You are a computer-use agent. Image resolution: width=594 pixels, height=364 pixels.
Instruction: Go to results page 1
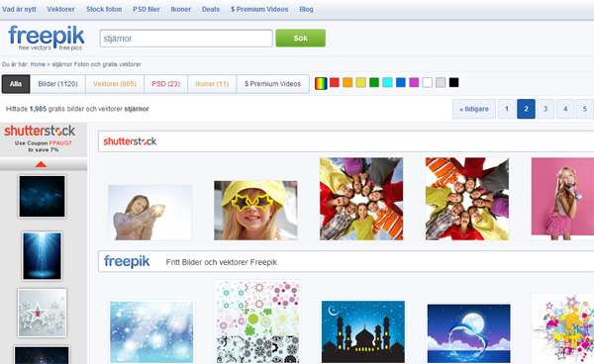pos(507,109)
